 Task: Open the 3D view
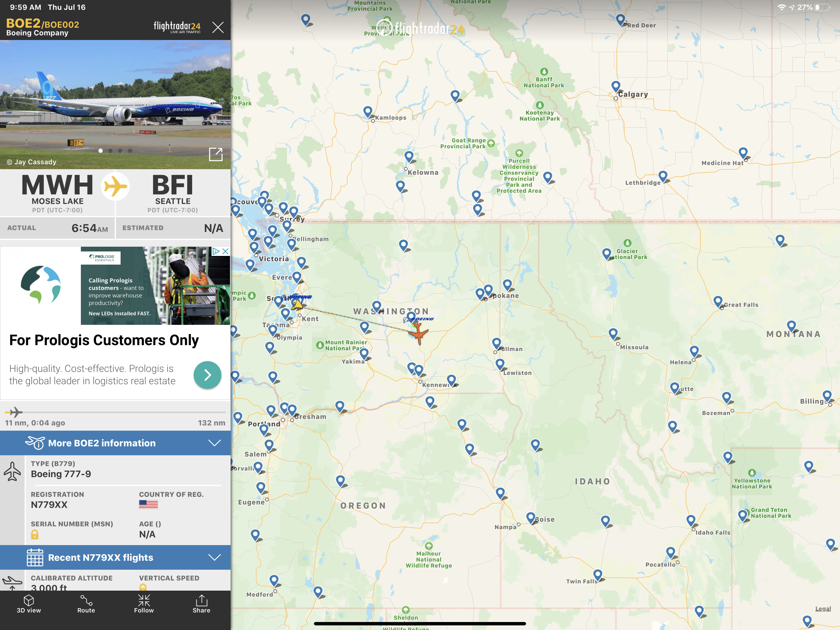(29, 604)
